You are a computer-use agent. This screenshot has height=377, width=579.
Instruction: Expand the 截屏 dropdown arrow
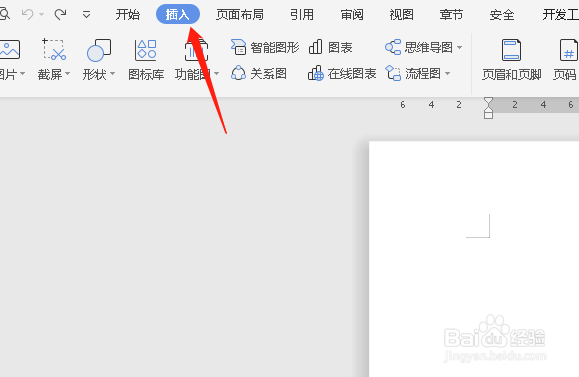click(68, 74)
